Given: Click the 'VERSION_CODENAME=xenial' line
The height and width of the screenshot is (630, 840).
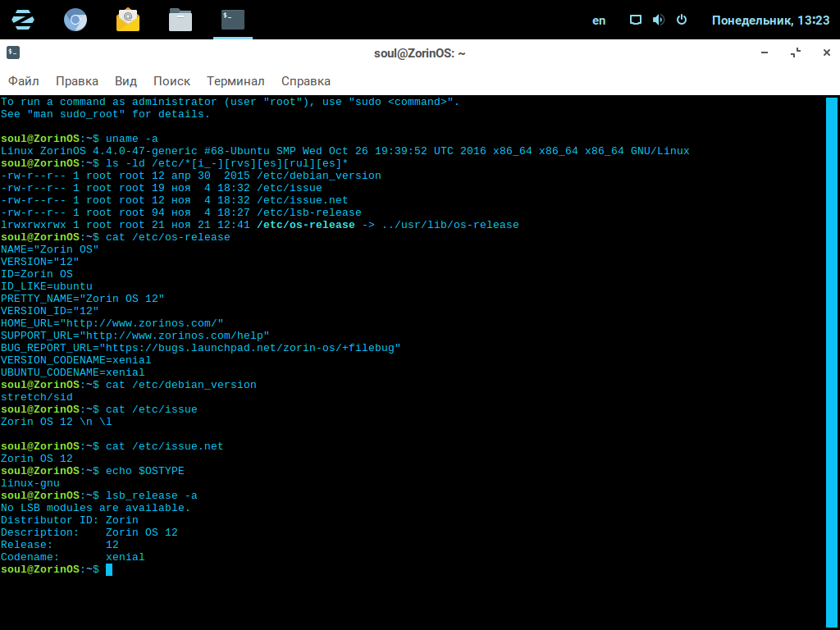Looking at the screenshot, I should click(x=76, y=361).
